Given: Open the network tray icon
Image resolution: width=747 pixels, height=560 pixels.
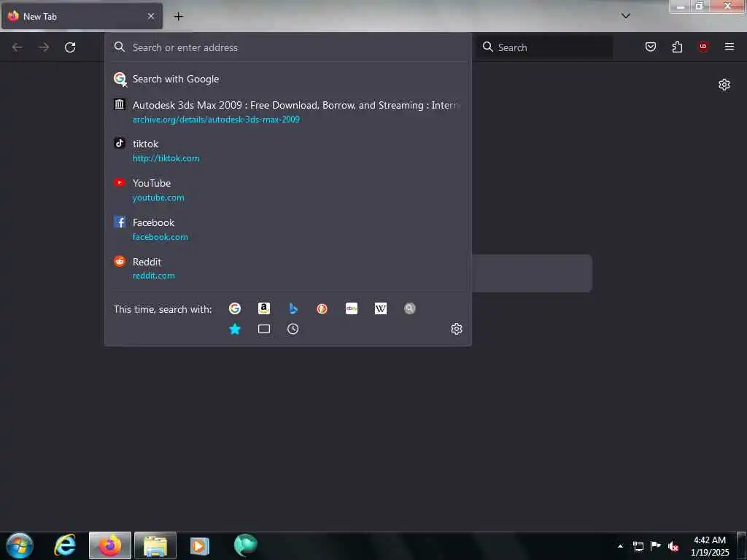Looking at the screenshot, I should [x=638, y=546].
